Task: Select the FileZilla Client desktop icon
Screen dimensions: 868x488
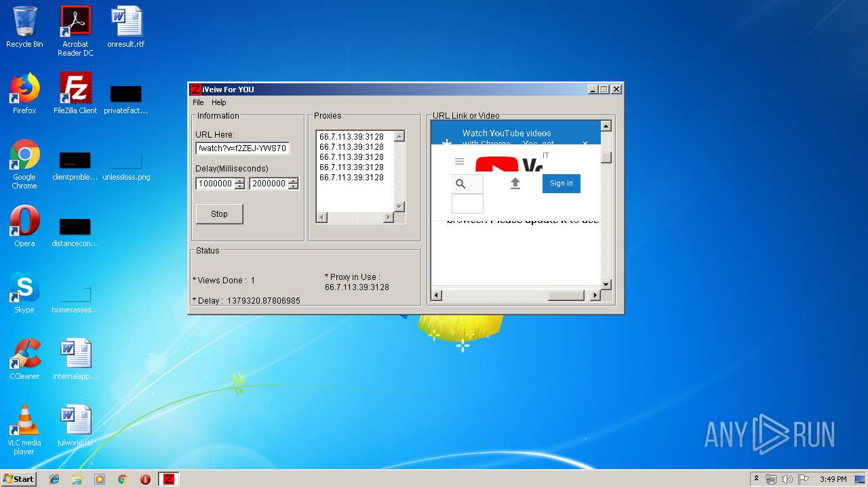Action: [x=75, y=94]
